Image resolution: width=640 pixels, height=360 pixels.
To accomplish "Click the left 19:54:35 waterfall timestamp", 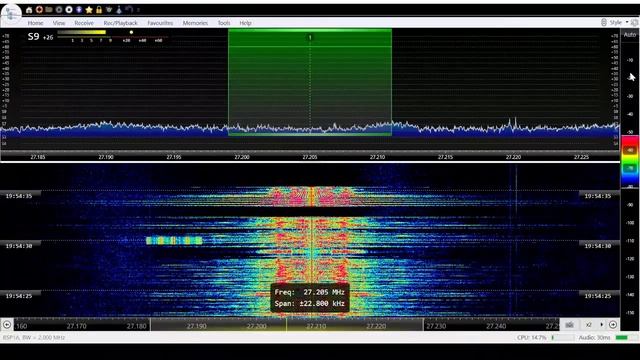I will [19, 196].
